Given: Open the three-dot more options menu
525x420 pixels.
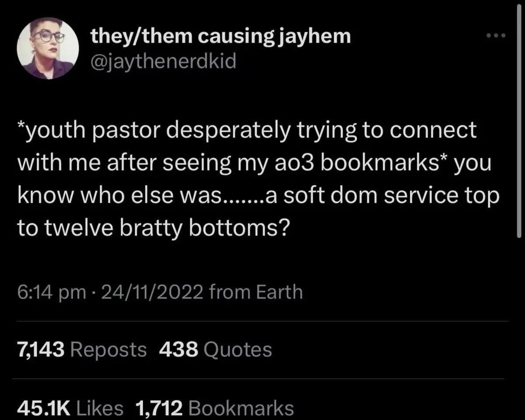Looking at the screenshot, I should pos(497,35).
